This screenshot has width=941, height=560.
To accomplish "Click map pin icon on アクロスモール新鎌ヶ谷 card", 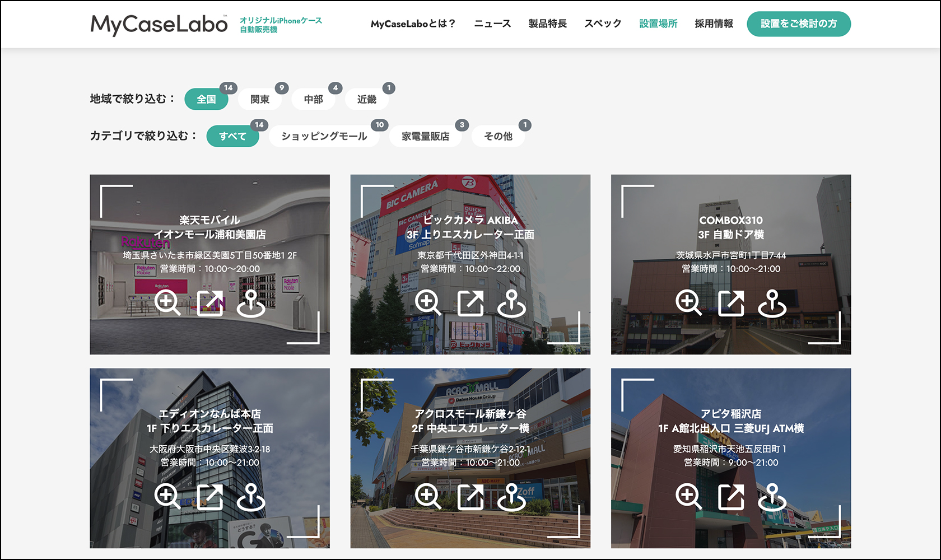I will click(511, 497).
